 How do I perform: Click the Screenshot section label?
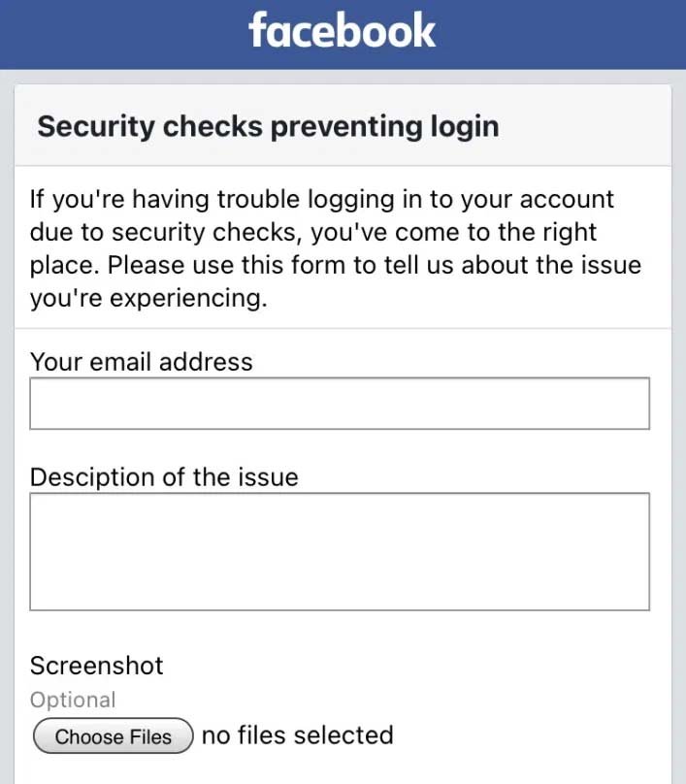[96, 666]
